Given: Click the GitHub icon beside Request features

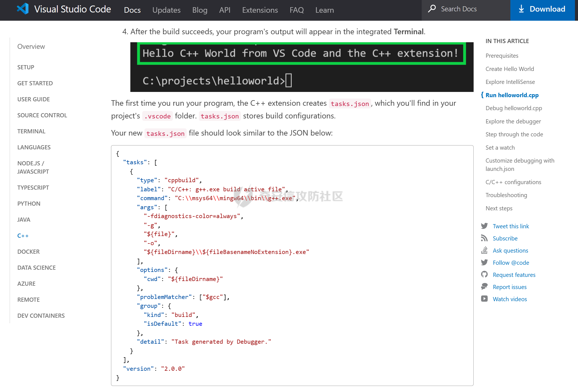Looking at the screenshot, I should (484, 275).
